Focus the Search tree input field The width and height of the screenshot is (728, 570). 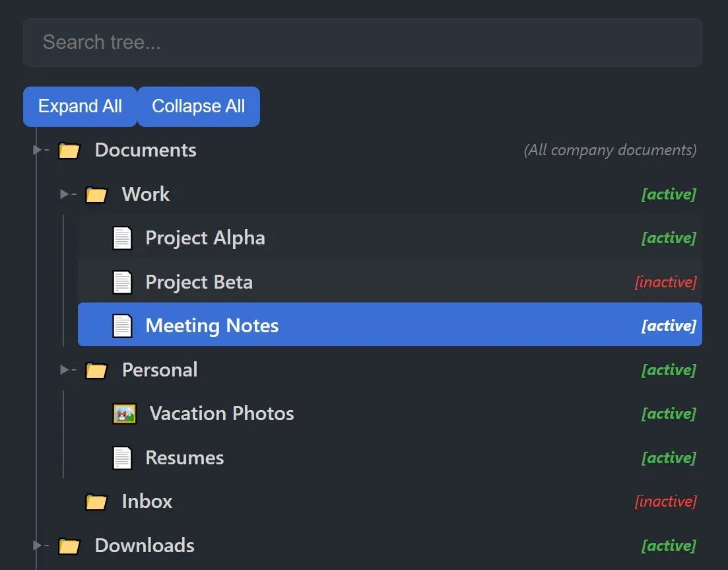[362, 42]
